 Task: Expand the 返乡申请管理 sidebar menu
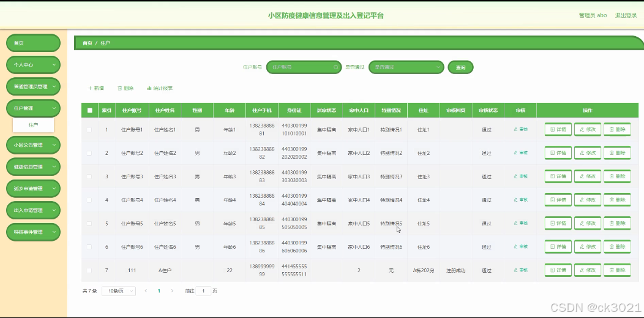(33, 189)
